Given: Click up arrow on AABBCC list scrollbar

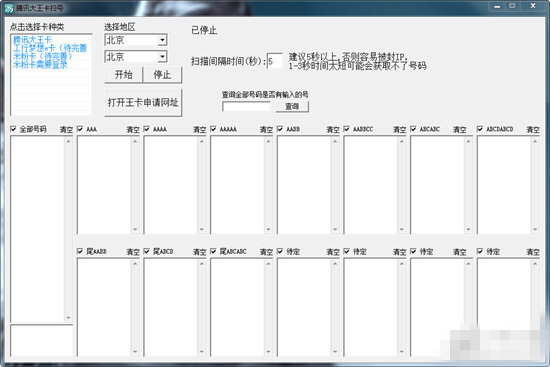Looking at the screenshot, I should pos(402,141).
